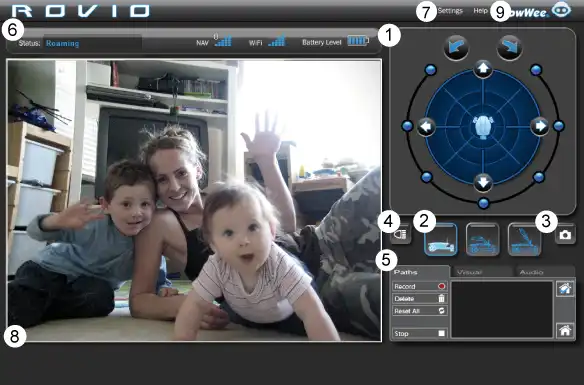584x385 pixels.
Task: Select the highest camera head position
Action: (x=524, y=239)
